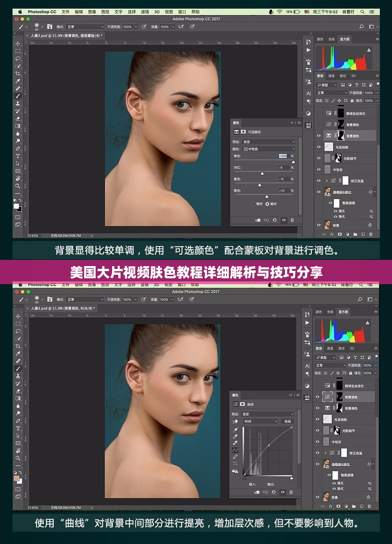
Task: Select the 绝对 radio button
Action: (267, 204)
